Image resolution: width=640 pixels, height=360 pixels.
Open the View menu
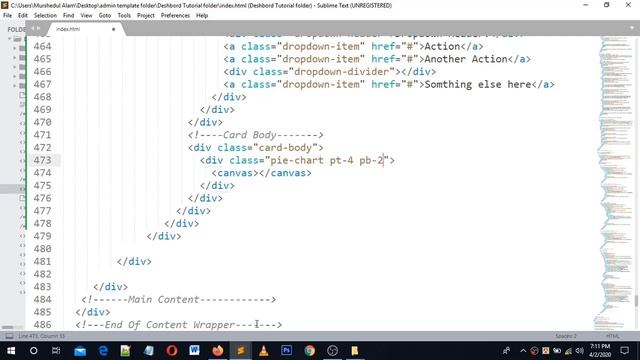tap(86, 16)
